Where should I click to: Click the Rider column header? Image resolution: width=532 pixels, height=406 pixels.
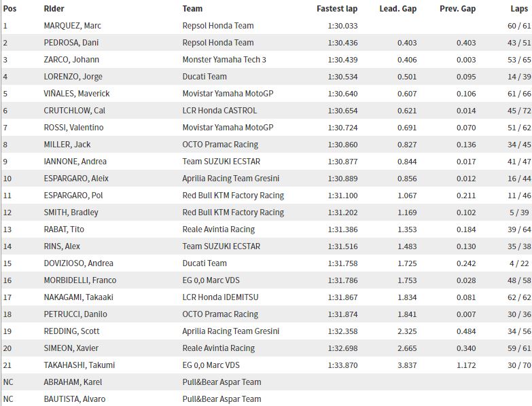tap(54, 9)
